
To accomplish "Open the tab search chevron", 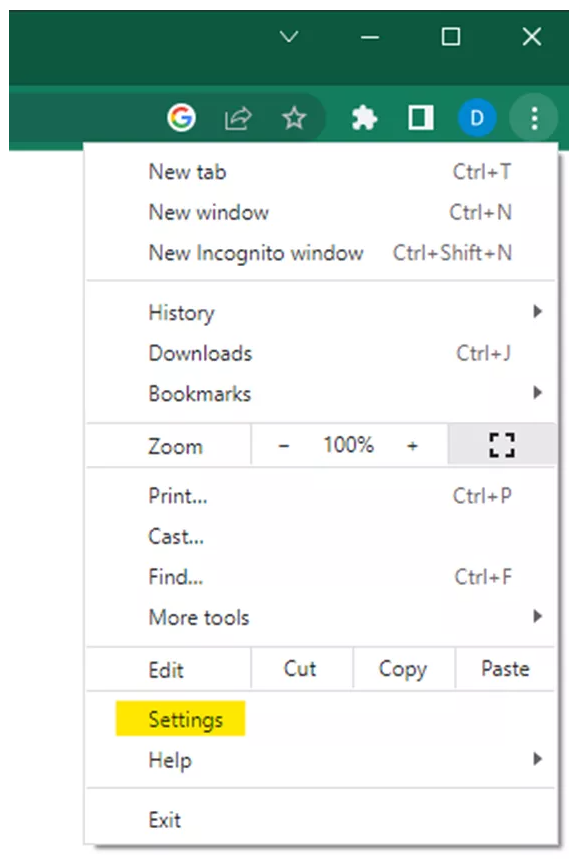I will coord(289,37).
